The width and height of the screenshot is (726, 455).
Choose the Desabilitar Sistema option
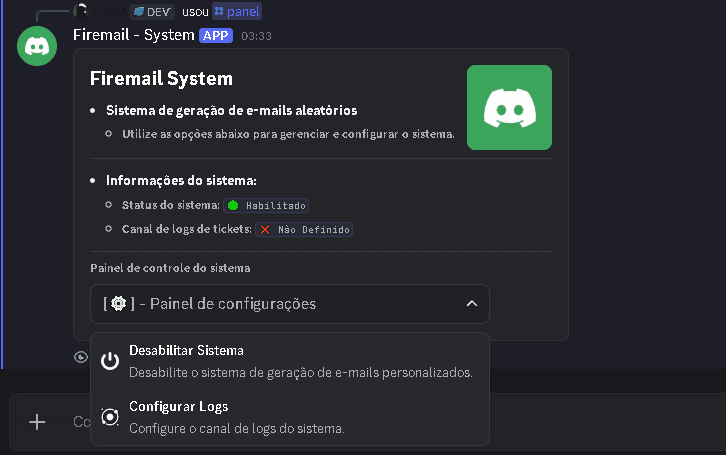[290, 361]
